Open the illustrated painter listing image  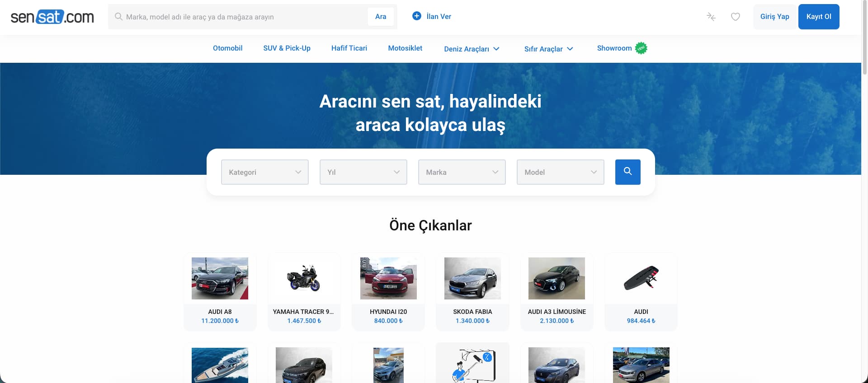472,365
